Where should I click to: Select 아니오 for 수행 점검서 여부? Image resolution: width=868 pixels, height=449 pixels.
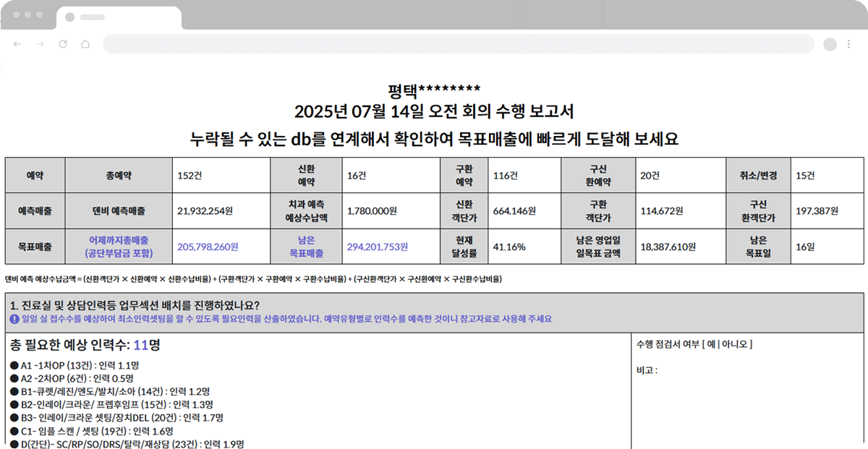pyautogui.click(x=736, y=344)
